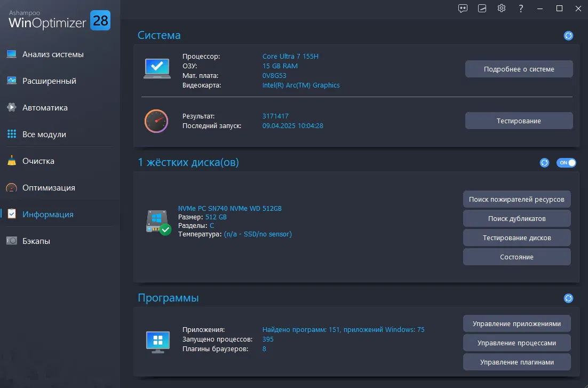Open Управление процессами

(517, 343)
